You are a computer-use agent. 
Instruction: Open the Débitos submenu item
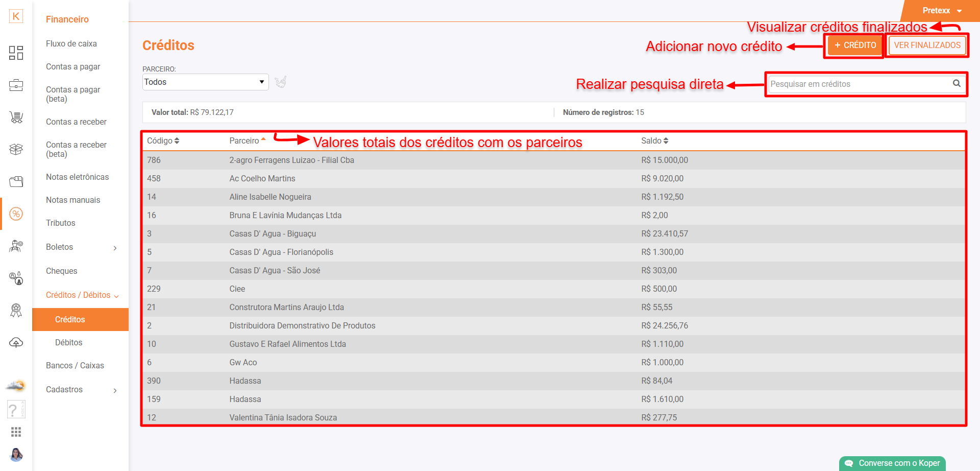click(68, 343)
